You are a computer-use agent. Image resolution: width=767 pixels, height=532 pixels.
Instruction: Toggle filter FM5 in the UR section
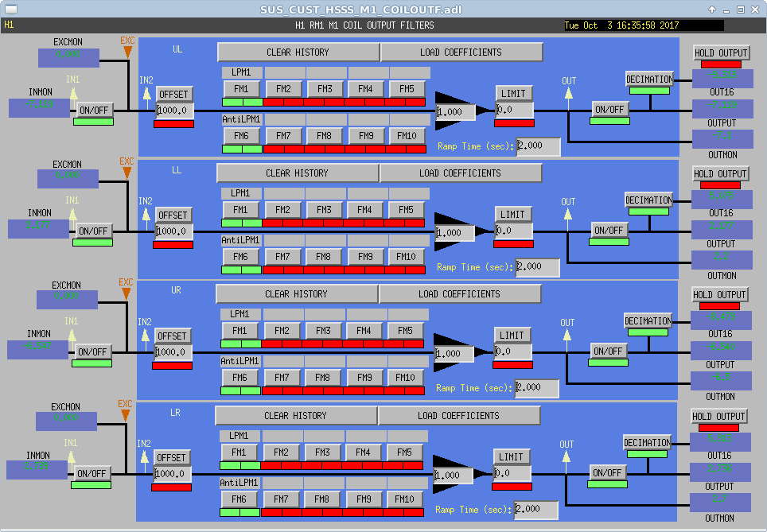click(406, 331)
